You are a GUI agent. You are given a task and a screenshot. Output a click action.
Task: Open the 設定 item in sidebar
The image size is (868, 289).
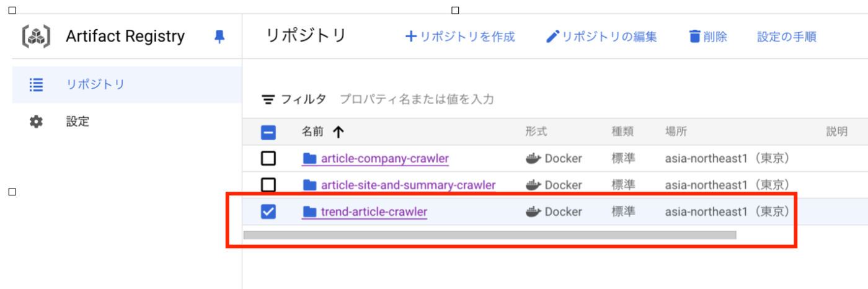tap(77, 122)
